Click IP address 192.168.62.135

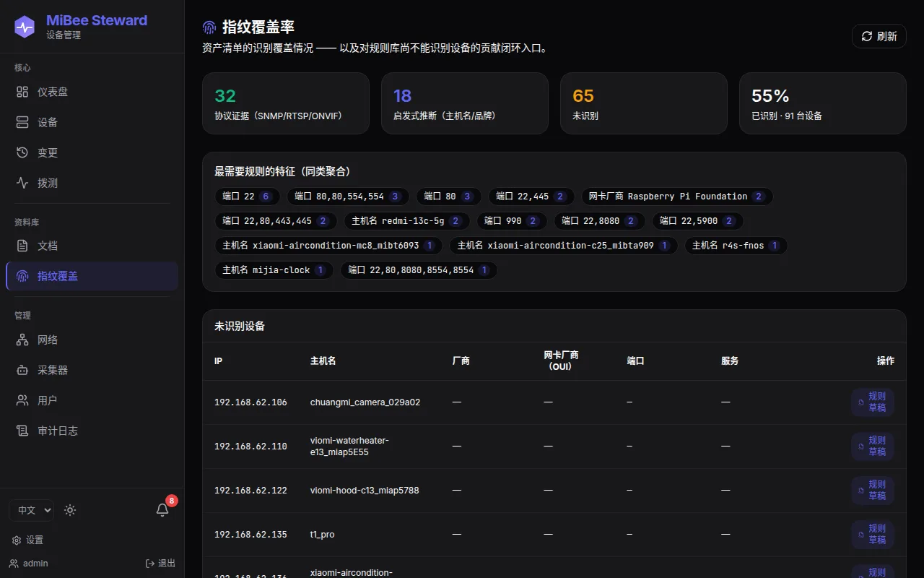click(250, 535)
